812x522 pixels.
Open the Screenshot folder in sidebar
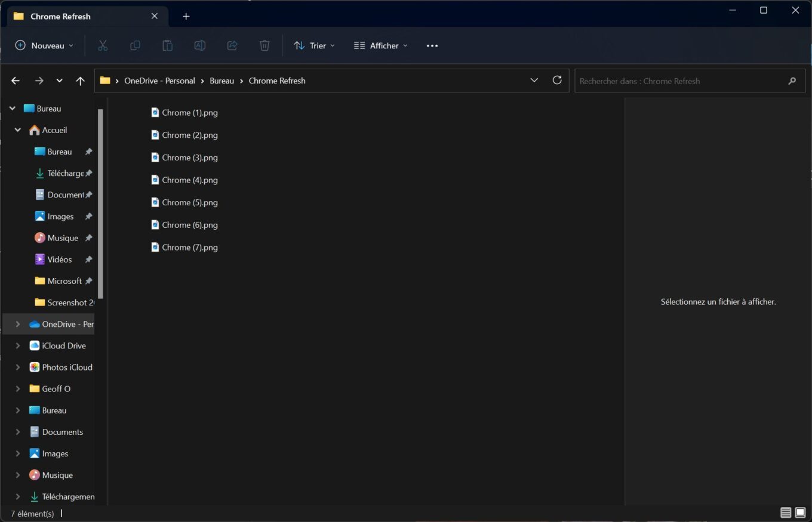pyautogui.click(x=64, y=302)
